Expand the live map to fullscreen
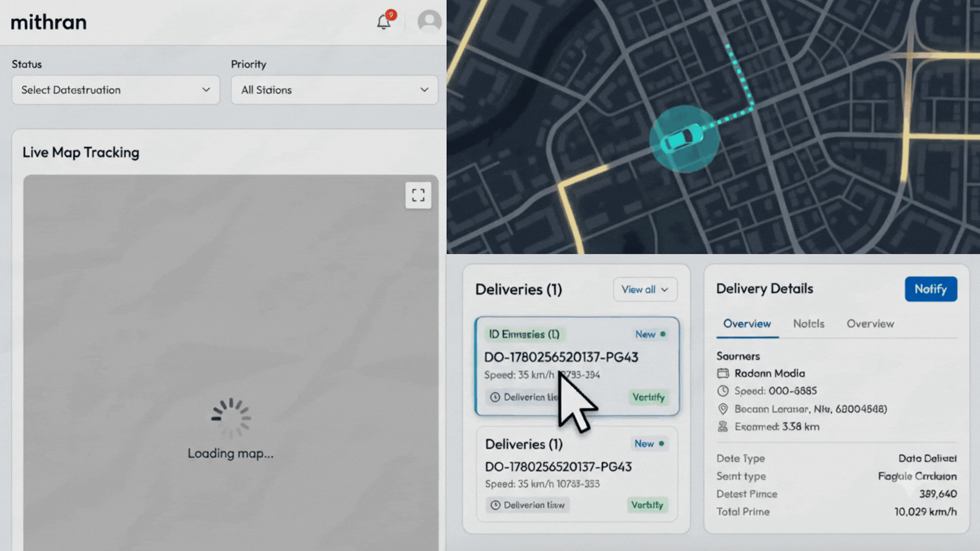 (418, 195)
